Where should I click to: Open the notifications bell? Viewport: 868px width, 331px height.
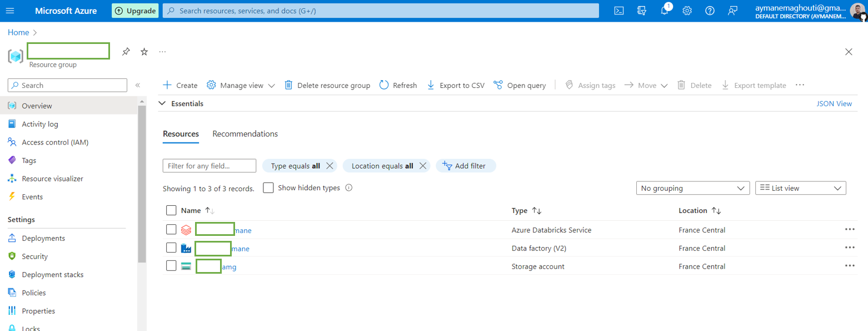coord(665,11)
